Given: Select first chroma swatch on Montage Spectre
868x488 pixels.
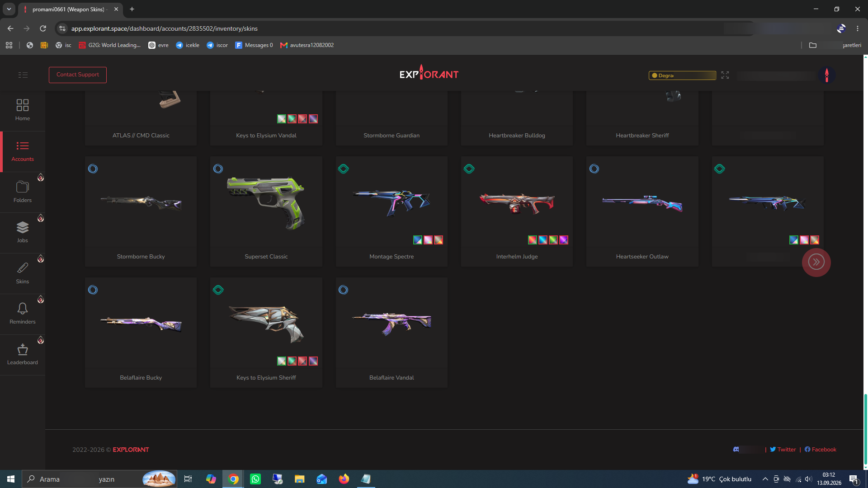Looking at the screenshot, I should tap(418, 240).
